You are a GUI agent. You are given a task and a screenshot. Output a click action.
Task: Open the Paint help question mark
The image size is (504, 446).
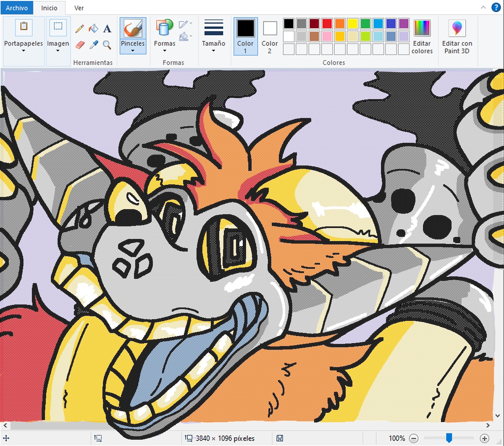coord(496,8)
